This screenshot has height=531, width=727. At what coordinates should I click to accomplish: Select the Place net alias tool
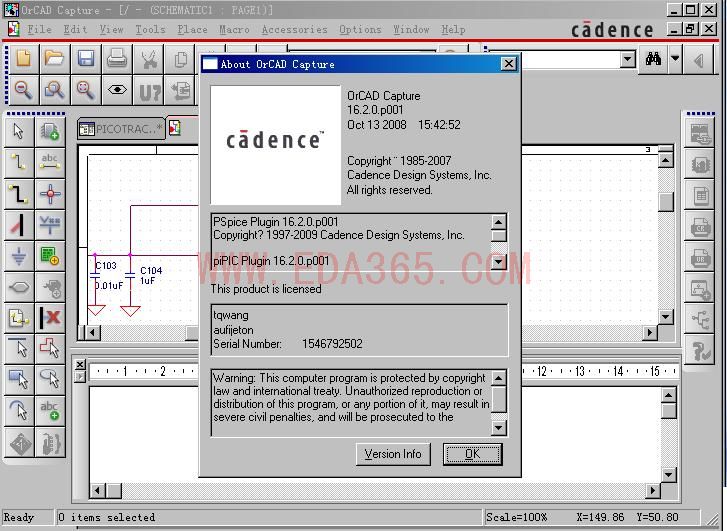50,162
